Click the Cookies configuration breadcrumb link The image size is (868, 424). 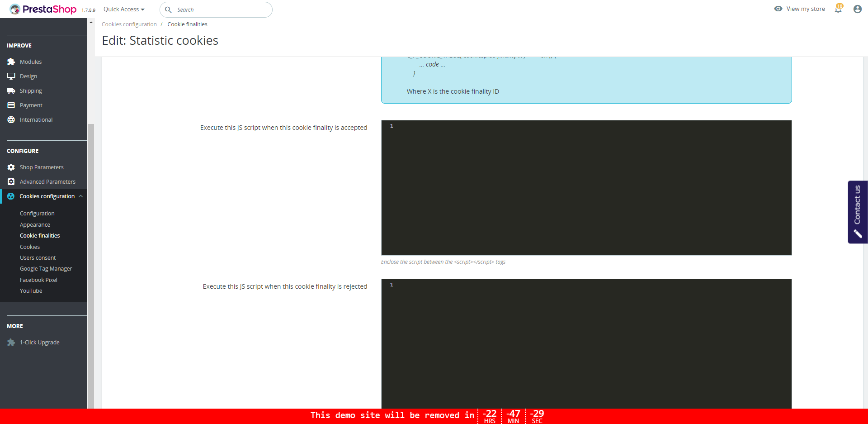tap(129, 24)
